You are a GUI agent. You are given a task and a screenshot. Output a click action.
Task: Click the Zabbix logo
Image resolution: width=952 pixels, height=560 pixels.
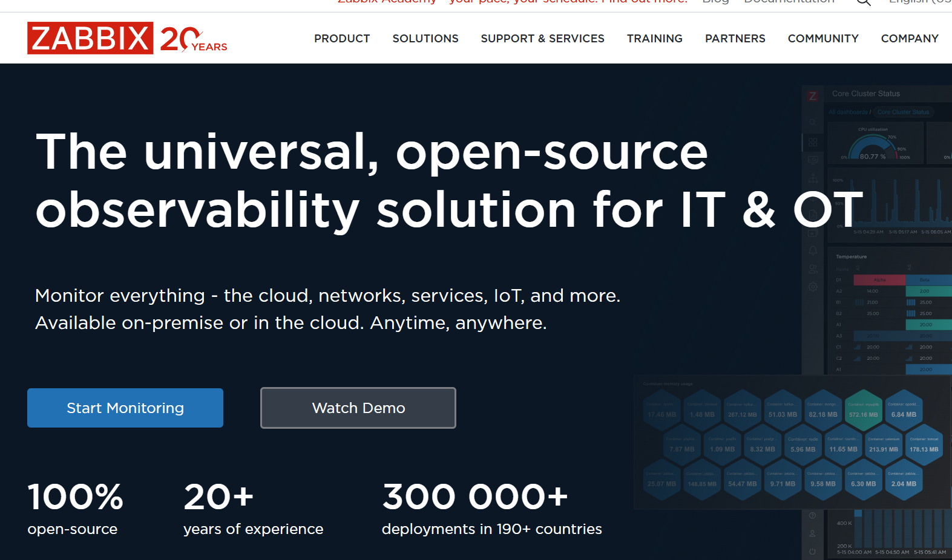pyautogui.click(x=90, y=38)
